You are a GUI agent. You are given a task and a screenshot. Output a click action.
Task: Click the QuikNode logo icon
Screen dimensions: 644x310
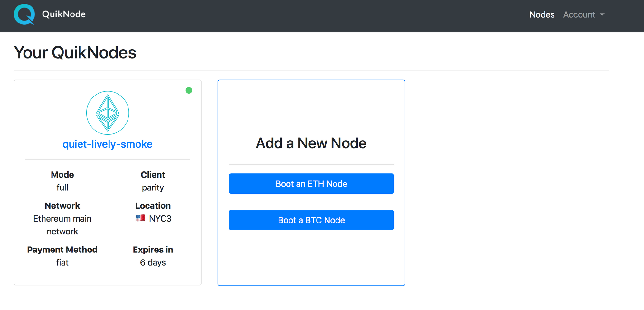pos(24,14)
